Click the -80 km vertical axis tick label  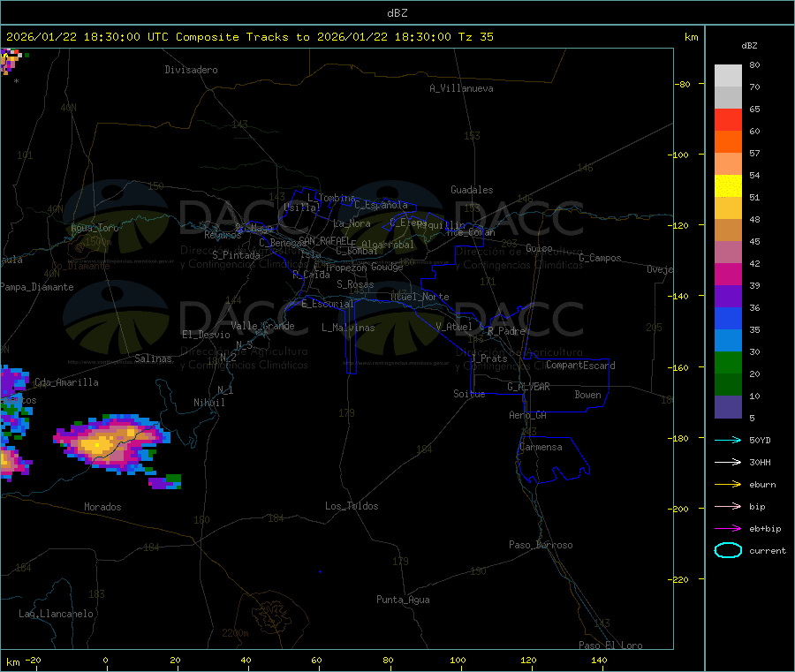(x=683, y=84)
